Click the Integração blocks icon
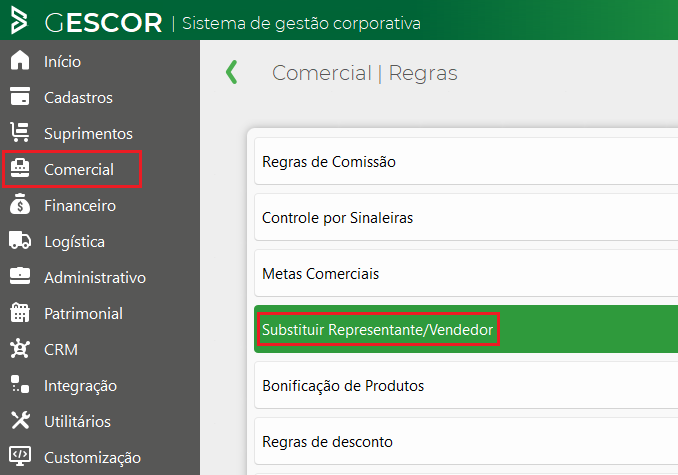Image resolution: width=678 pixels, height=475 pixels. [20, 384]
